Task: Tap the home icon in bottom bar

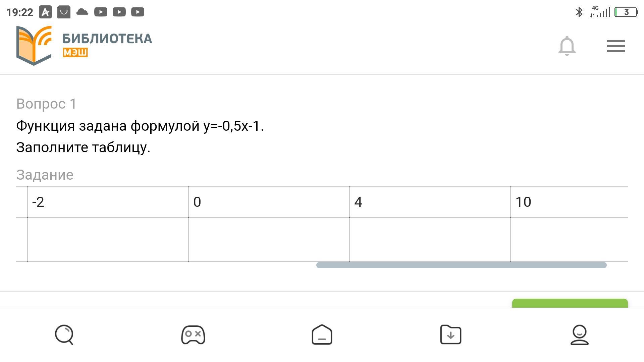Action: 322,335
